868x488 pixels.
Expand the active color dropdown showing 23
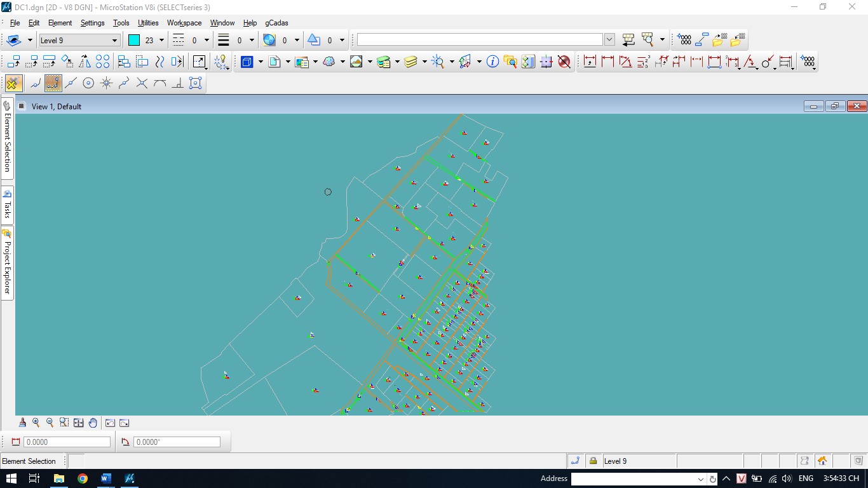(x=161, y=41)
